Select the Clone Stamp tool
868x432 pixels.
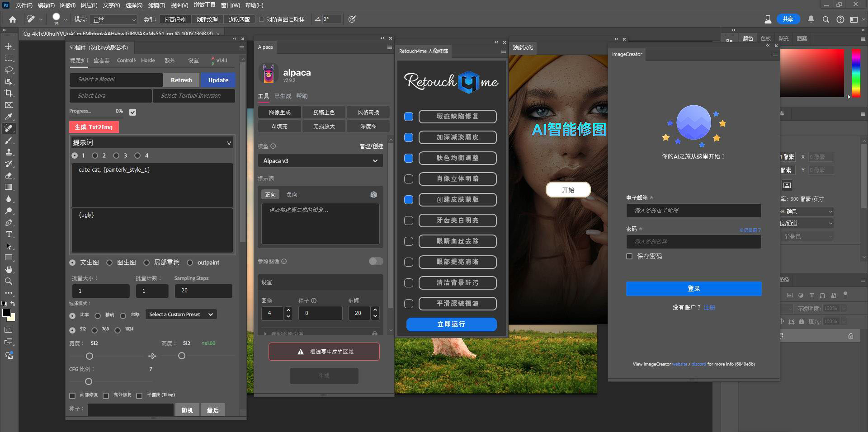[x=9, y=152]
